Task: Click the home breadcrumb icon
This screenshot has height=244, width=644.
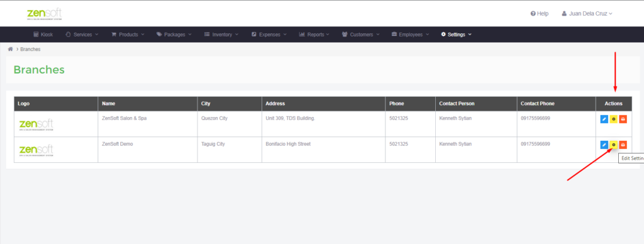Action: (x=10, y=49)
